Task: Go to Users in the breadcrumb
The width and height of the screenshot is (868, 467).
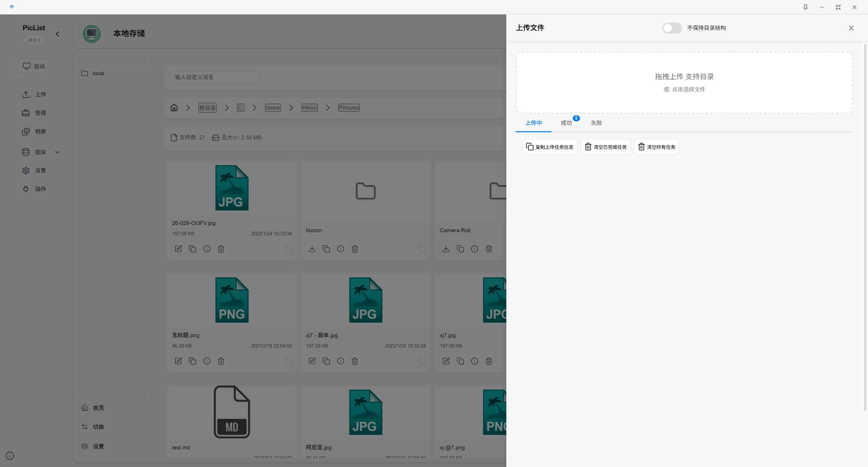Action: [x=273, y=108]
